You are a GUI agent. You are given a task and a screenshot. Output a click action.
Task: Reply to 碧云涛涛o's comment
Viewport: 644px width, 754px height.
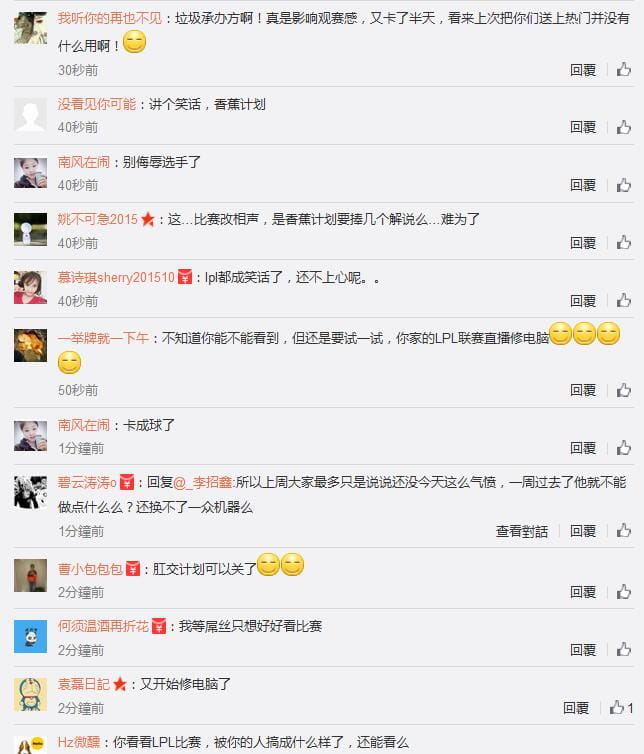[x=583, y=531]
